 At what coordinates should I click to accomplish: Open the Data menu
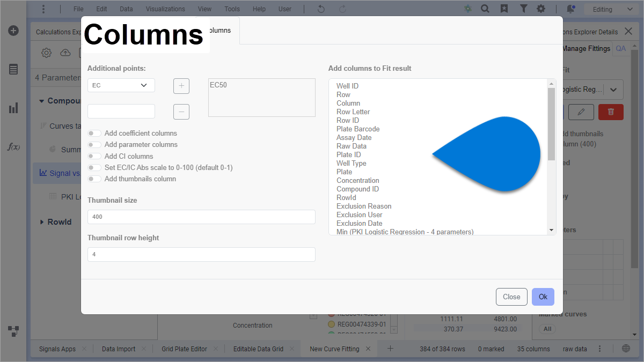click(126, 9)
